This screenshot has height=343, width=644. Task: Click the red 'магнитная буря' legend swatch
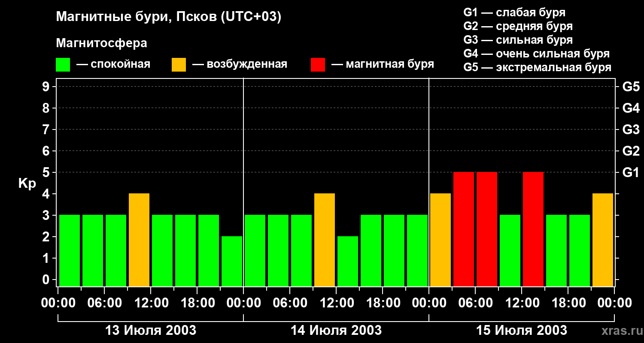pos(318,65)
